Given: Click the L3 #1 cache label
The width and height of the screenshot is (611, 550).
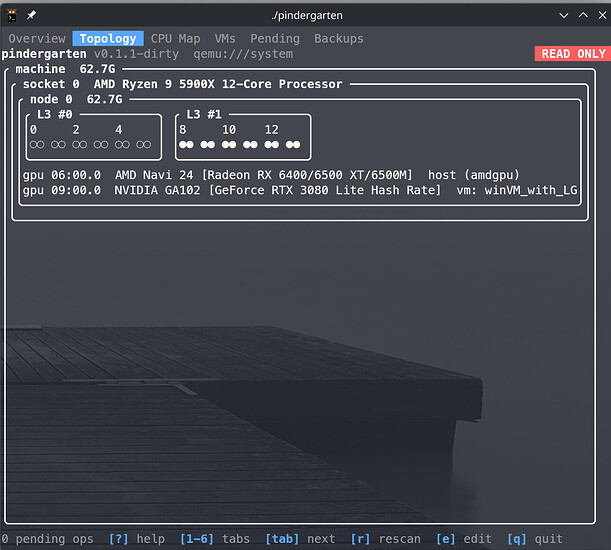Looking at the screenshot, I should pos(204,114).
